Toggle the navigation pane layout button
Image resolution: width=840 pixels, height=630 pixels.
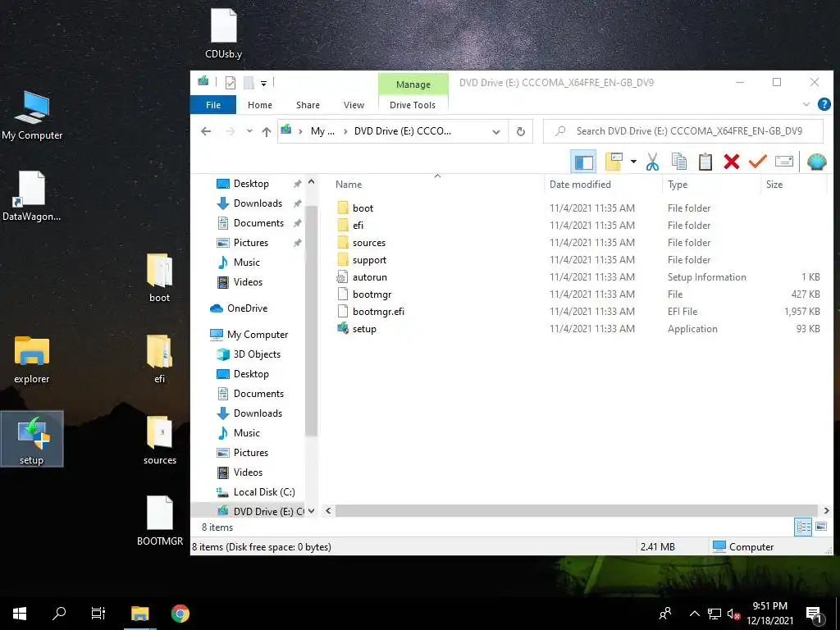tap(583, 162)
